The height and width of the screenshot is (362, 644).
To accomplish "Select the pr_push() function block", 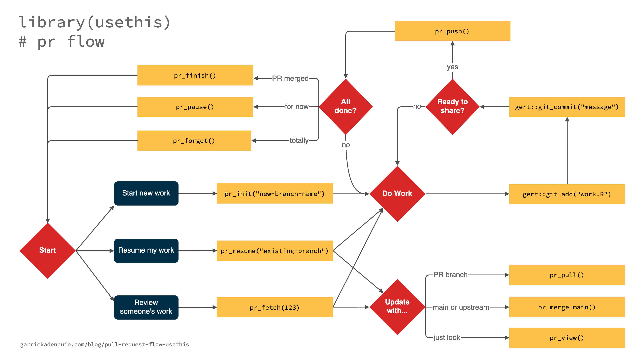I will (x=425, y=32).
